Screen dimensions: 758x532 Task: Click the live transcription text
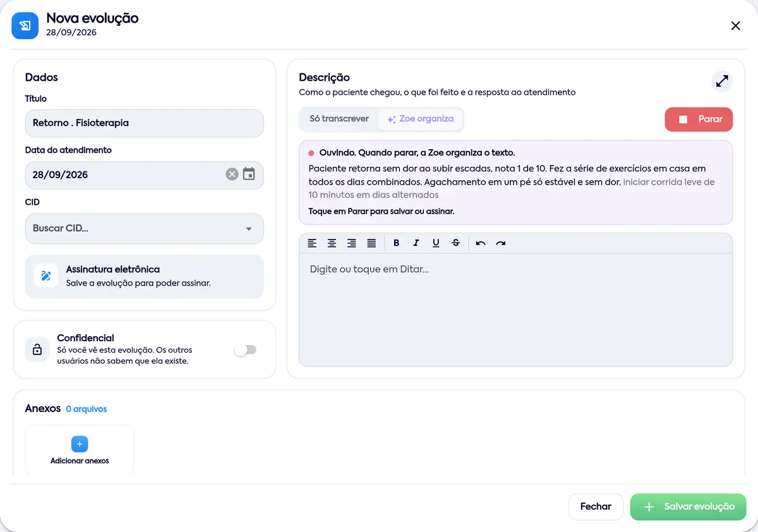512,182
